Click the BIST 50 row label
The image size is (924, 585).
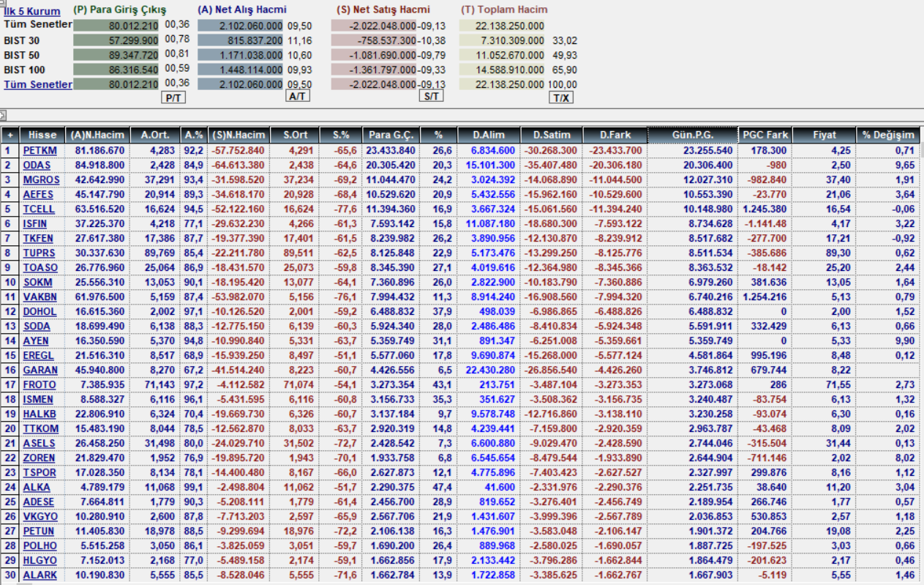point(22,55)
